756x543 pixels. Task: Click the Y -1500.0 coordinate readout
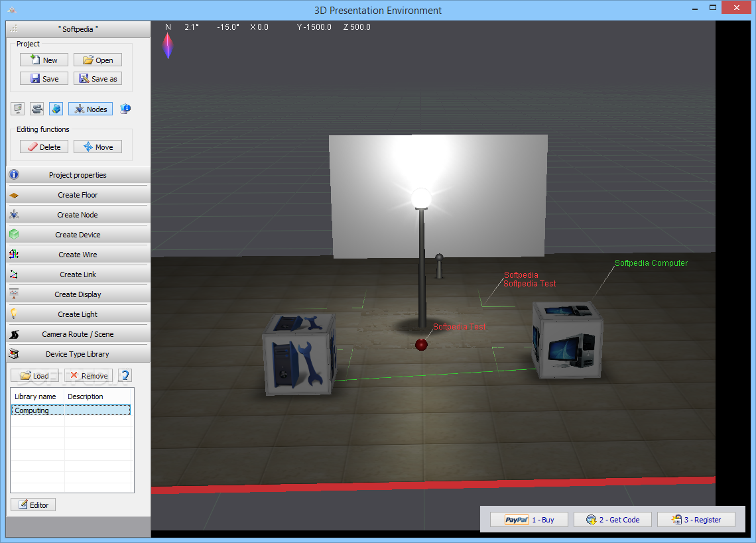click(314, 27)
